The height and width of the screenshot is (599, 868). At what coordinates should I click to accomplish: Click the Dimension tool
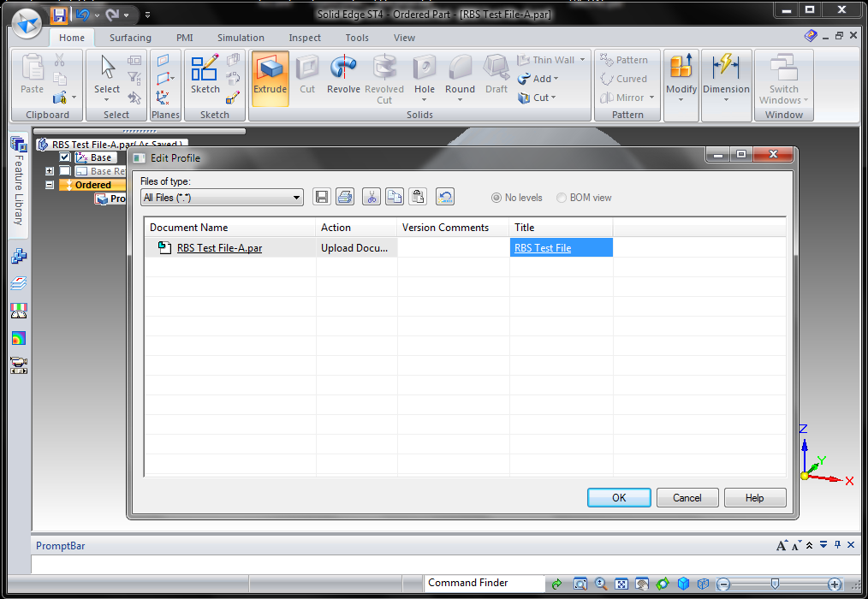[726, 78]
